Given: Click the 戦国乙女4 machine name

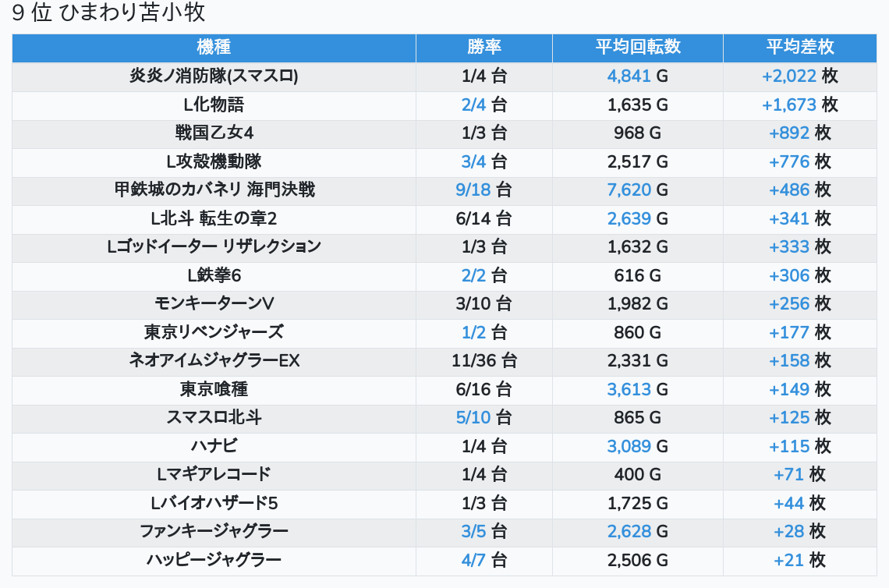Looking at the screenshot, I should pyautogui.click(x=214, y=133).
